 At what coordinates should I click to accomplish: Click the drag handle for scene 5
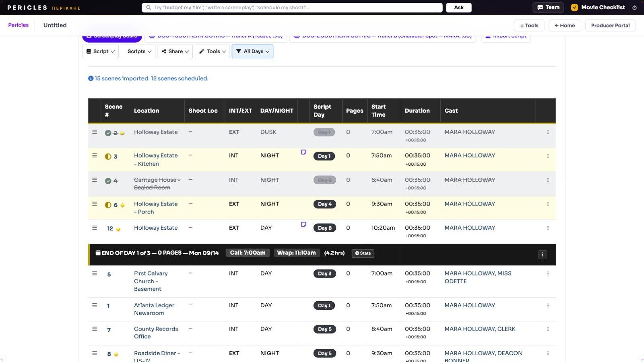(x=95, y=274)
